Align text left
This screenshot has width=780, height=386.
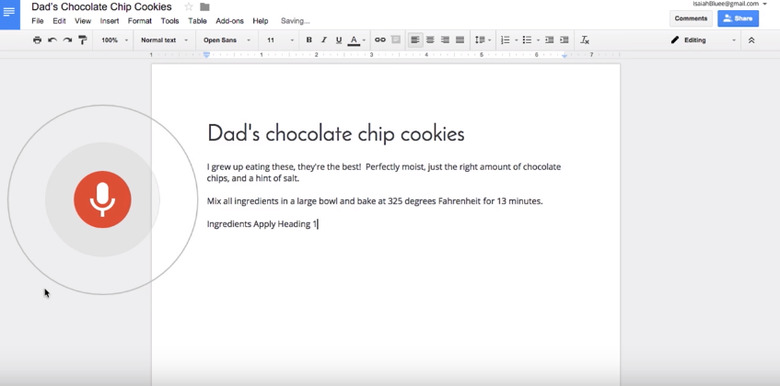pyautogui.click(x=415, y=40)
